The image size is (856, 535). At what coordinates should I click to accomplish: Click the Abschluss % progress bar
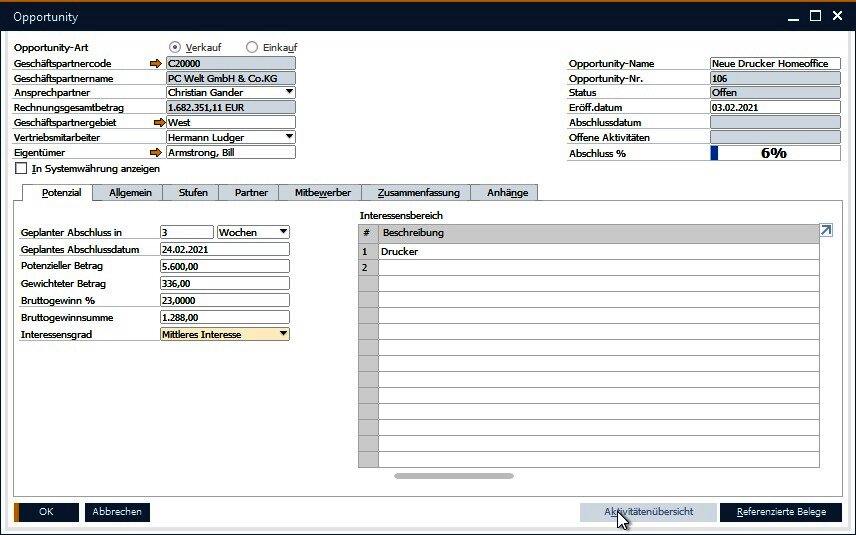775,153
